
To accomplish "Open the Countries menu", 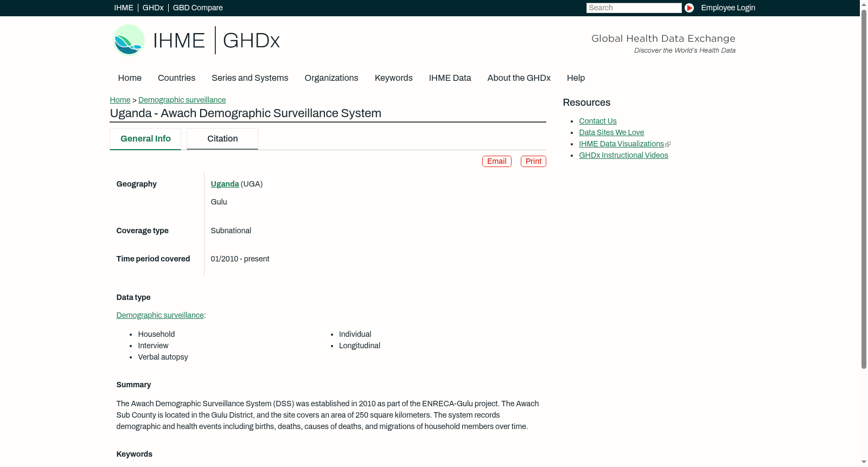I will 176,78.
